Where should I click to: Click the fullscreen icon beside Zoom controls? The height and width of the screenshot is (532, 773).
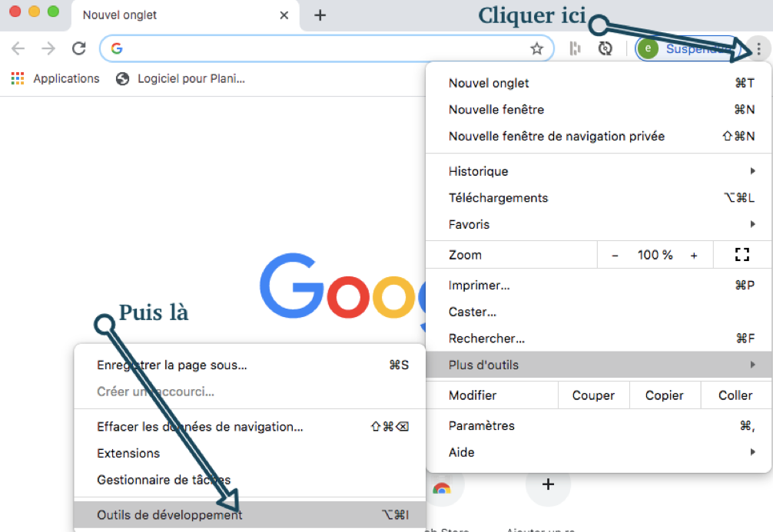click(741, 254)
